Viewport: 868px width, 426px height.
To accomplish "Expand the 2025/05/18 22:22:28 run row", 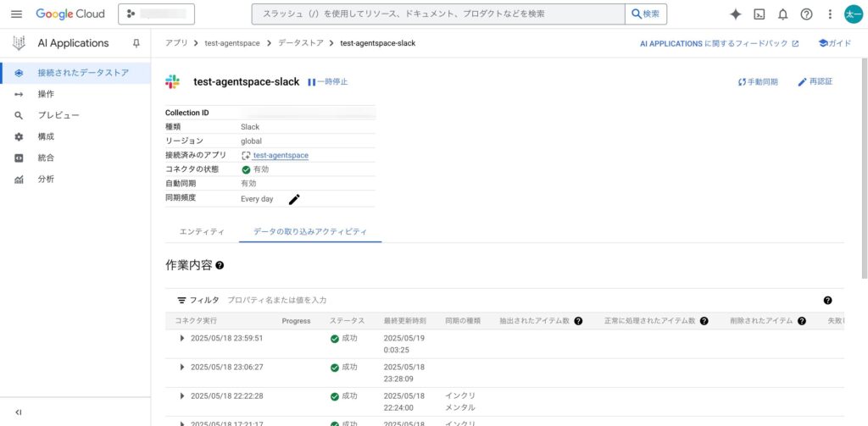I will tap(182, 396).
